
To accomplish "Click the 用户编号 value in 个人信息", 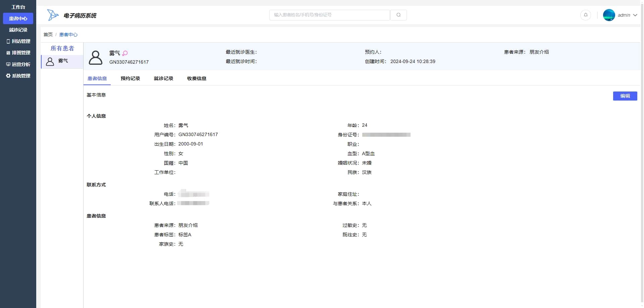I will click(198, 134).
